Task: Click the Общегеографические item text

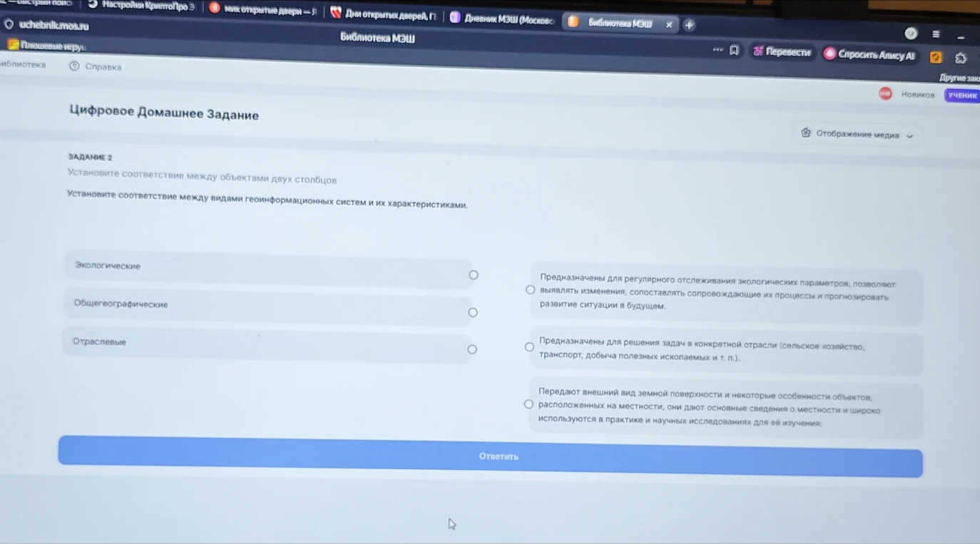Action: click(121, 304)
